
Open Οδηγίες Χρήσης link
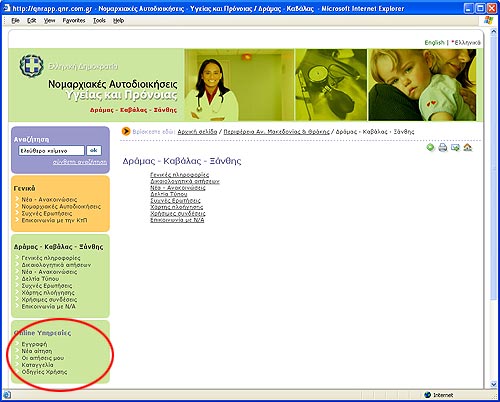tap(44, 372)
